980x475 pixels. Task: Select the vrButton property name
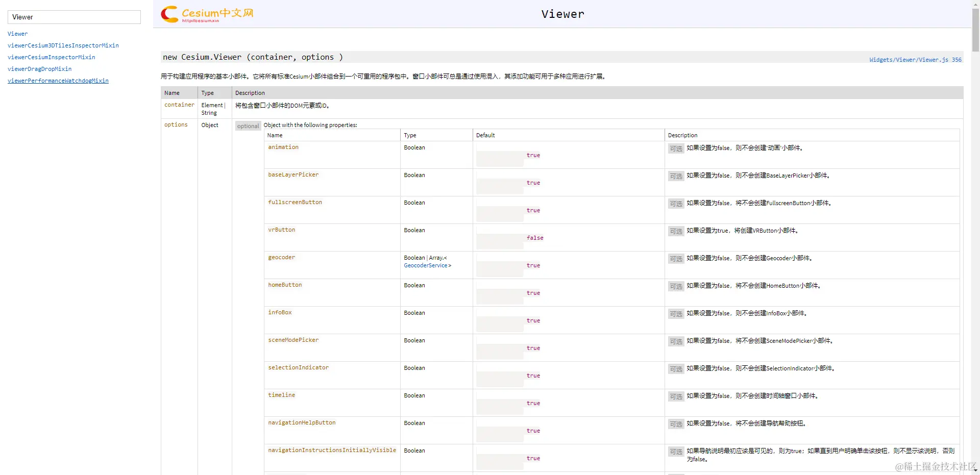point(282,230)
